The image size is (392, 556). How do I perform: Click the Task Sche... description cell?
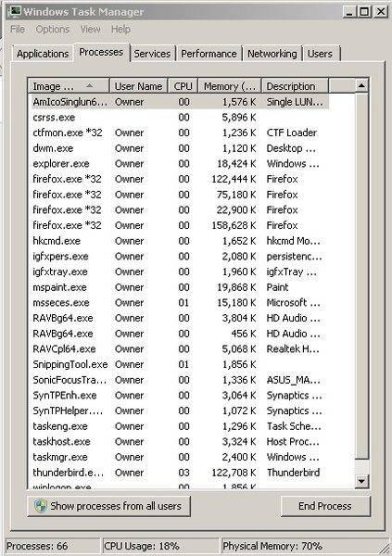pos(294,426)
